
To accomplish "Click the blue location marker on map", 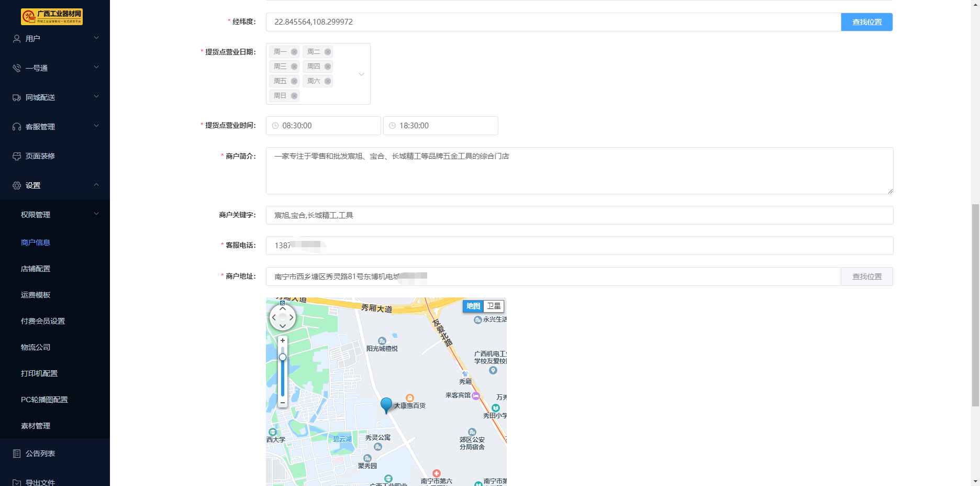I will (386, 405).
